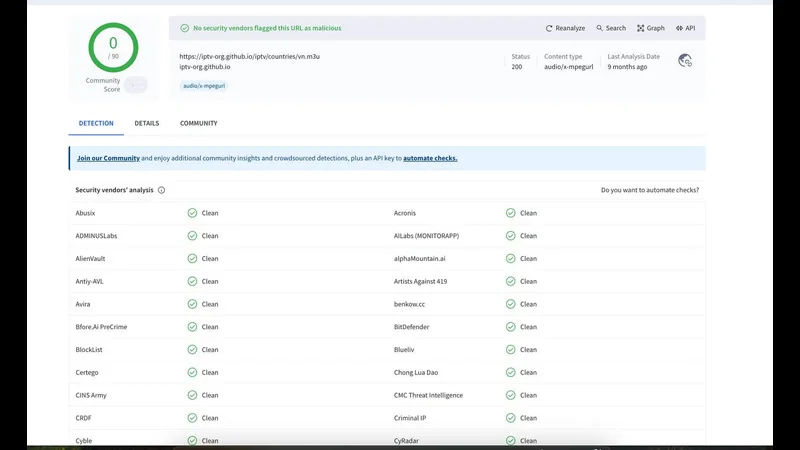Click the Reanalyze refresh icon

(550, 28)
